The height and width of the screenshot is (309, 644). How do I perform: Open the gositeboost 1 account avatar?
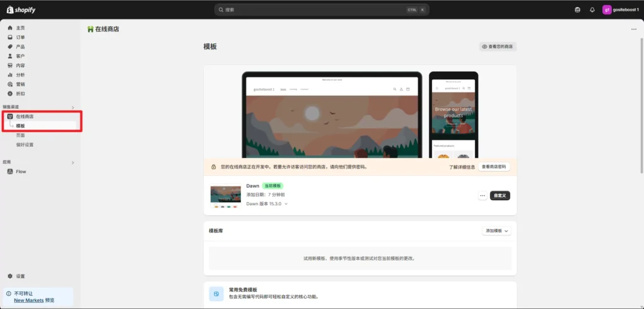pyautogui.click(x=608, y=9)
